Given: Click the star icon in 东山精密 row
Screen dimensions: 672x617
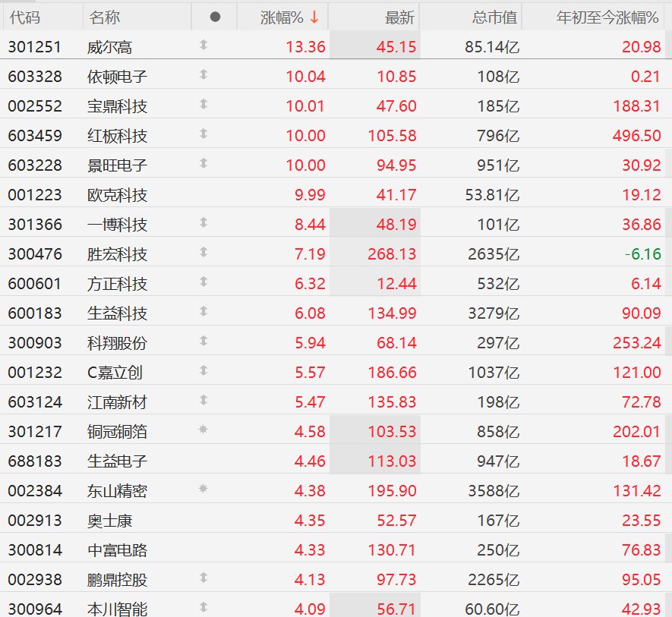Looking at the screenshot, I should (203, 488).
